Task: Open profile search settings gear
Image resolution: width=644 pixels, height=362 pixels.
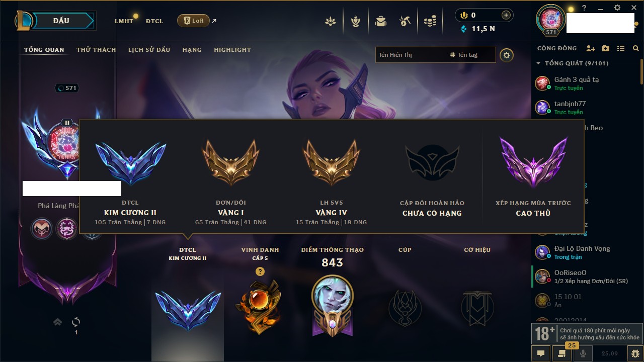Action: pyautogui.click(x=507, y=55)
